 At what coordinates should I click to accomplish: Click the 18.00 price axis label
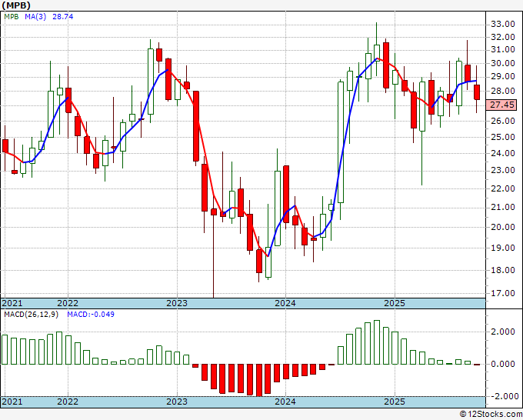[503, 270]
